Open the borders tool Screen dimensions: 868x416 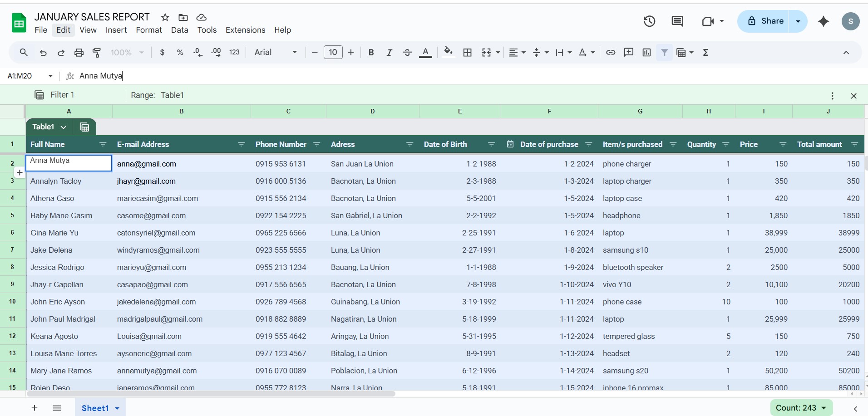467,53
